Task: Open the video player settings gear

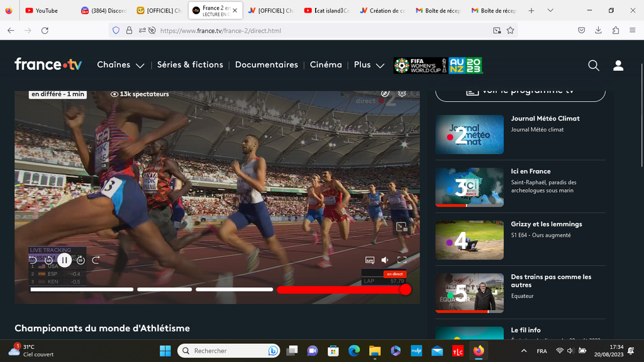Action: 402,94
